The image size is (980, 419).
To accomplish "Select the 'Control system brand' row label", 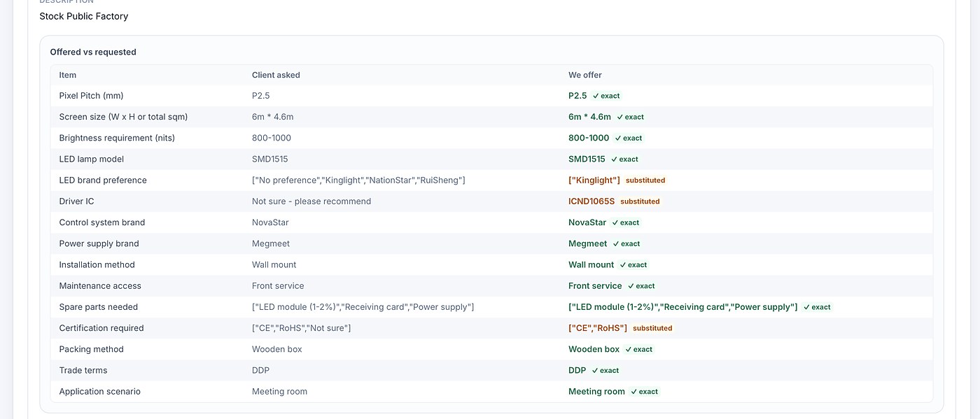I will click(x=102, y=222).
